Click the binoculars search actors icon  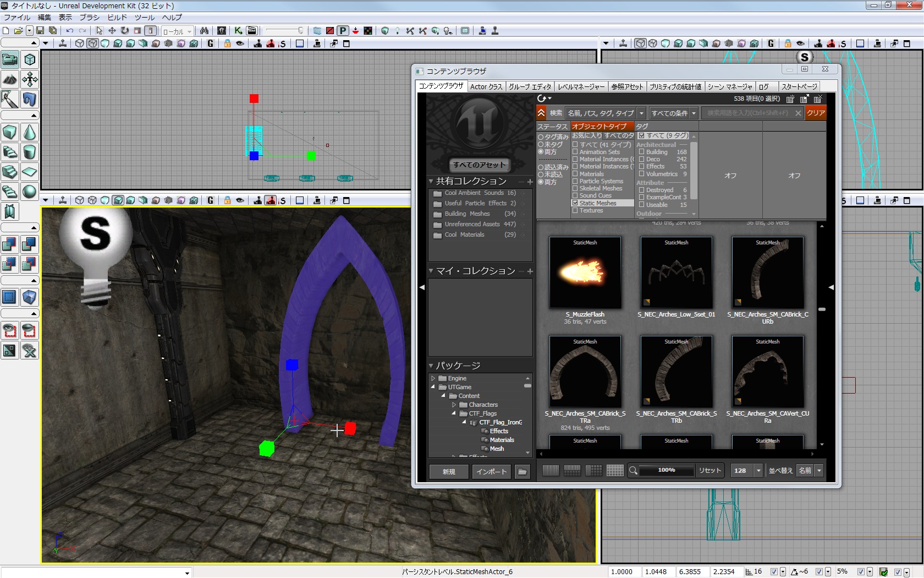204,31
